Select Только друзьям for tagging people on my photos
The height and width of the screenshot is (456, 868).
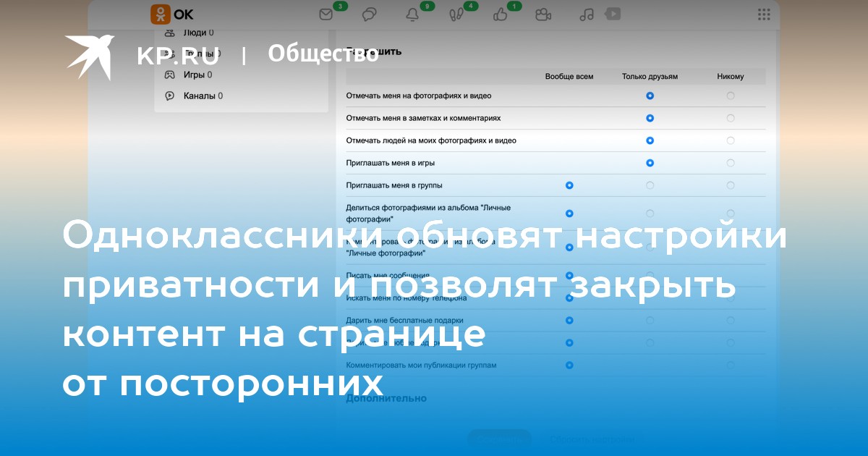[x=650, y=140]
